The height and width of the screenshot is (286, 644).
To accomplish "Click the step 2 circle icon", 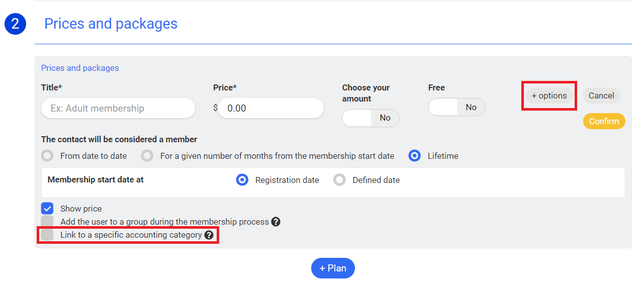I will click(15, 24).
